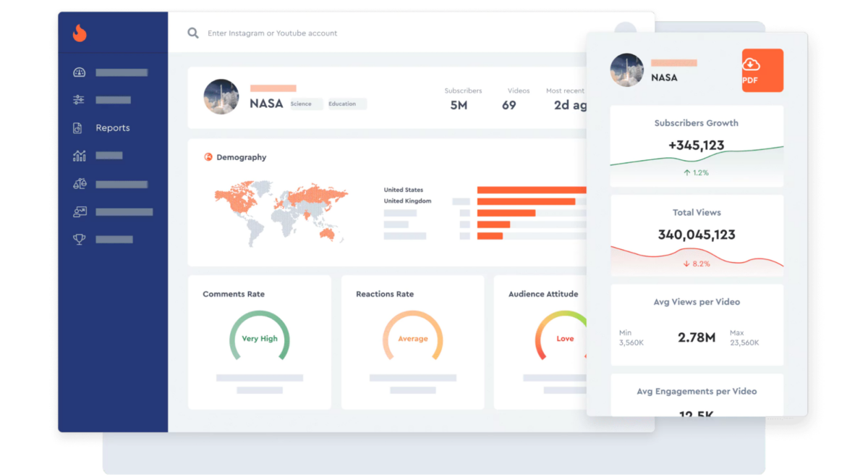Image resolution: width=868 pixels, height=475 pixels.
Task: Click the search magnifier icon
Action: tap(192, 33)
